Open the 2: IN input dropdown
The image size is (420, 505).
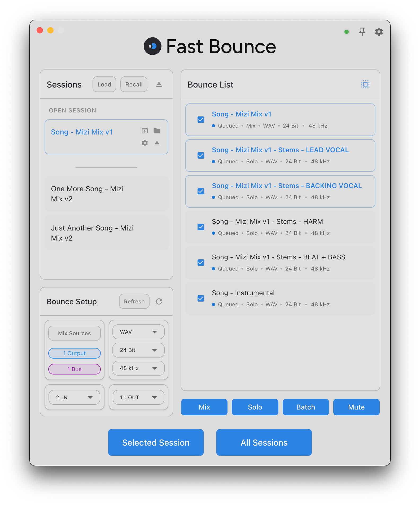pyautogui.click(x=74, y=397)
